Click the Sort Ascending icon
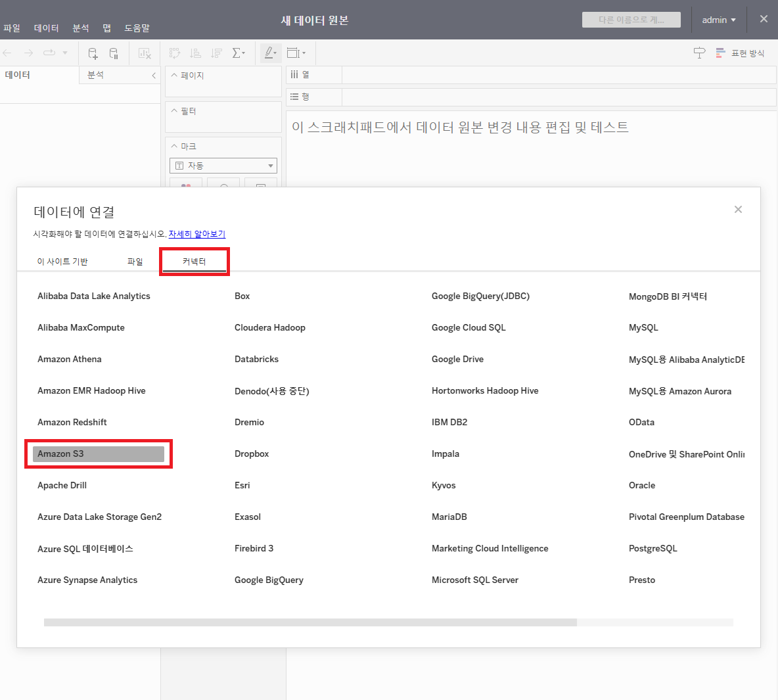The width and height of the screenshot is (778, 700). tap(196, 53)
